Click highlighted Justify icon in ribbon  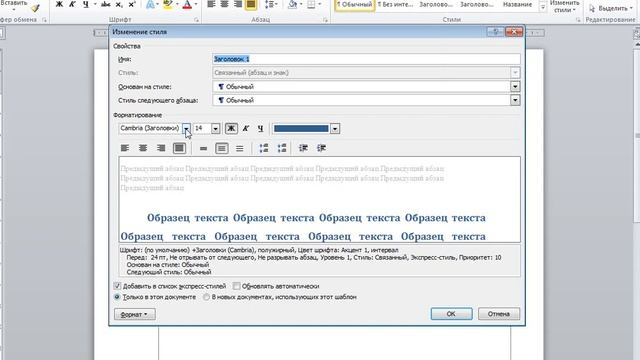251,4
